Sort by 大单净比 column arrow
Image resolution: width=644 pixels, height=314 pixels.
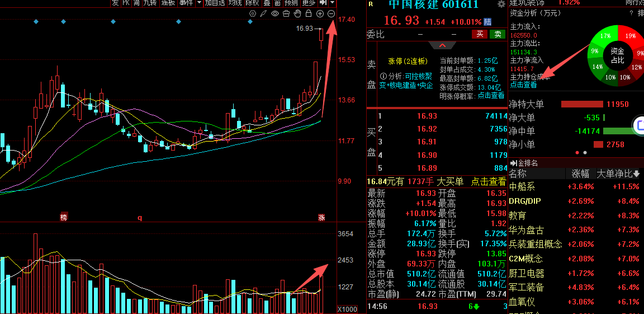(x=637, y=174)
